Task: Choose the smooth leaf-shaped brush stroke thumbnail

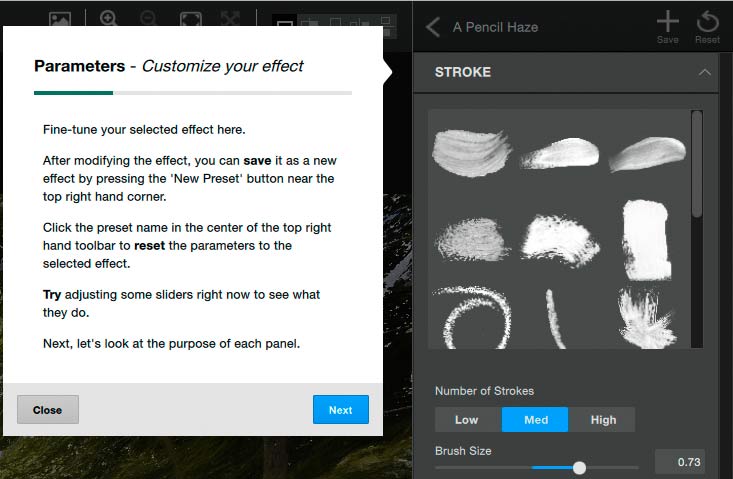Action: pyautogui.click(x=647, y=154)
